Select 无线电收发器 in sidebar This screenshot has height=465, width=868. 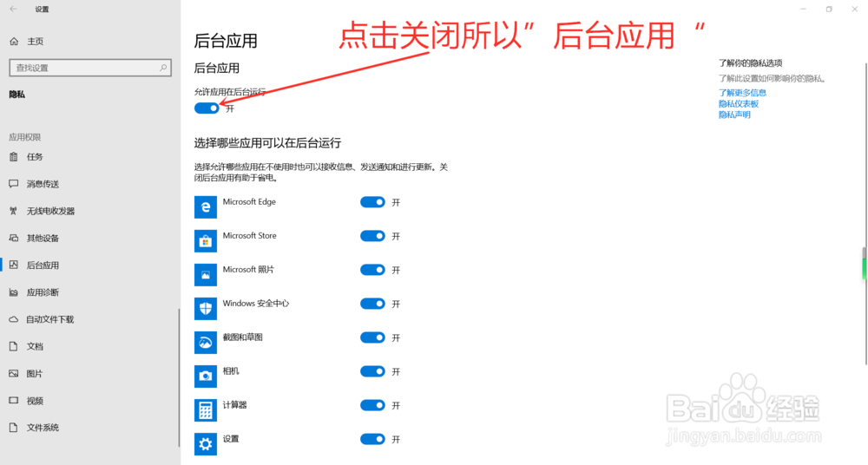tap(50, 211)
